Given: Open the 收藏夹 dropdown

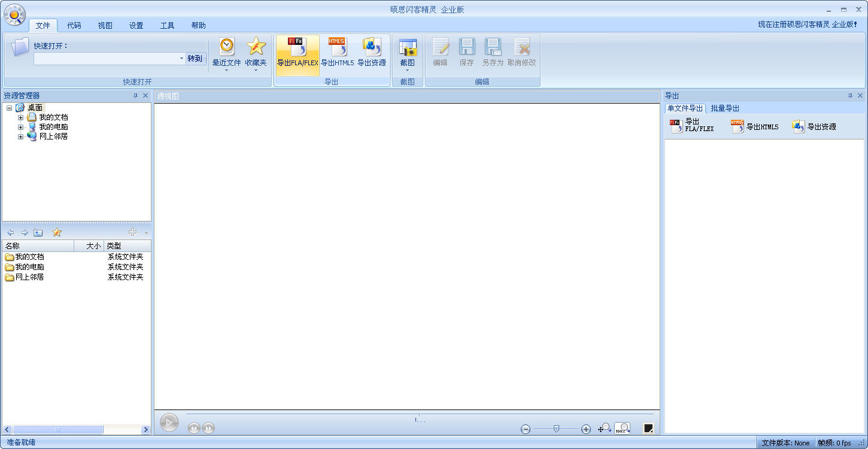Looking at the screenshot, I should point(256,55).
